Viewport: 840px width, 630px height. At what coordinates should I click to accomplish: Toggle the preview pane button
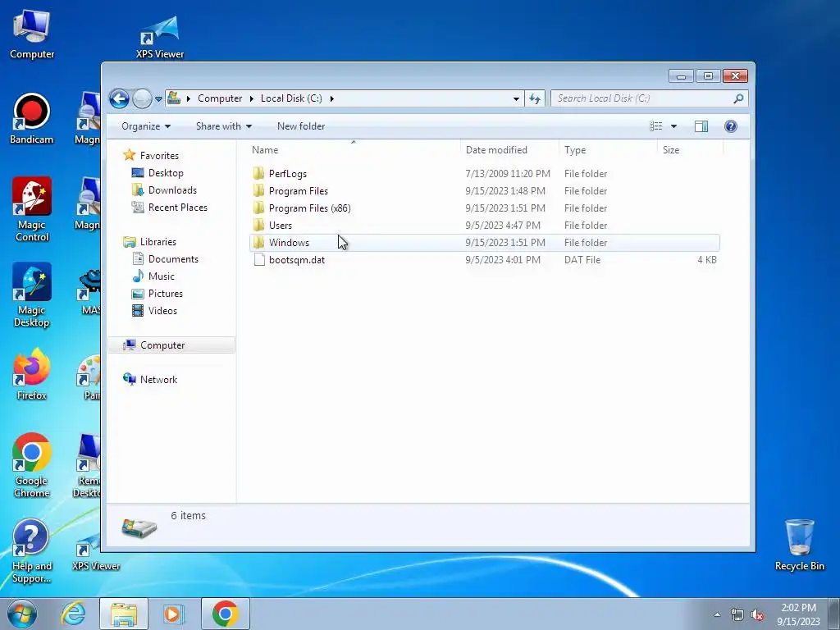(701, 126)
